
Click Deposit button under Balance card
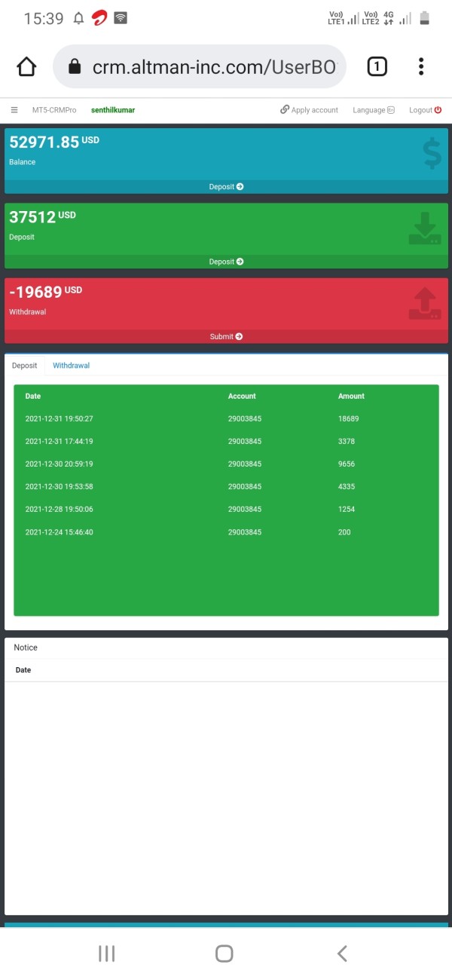226,186
